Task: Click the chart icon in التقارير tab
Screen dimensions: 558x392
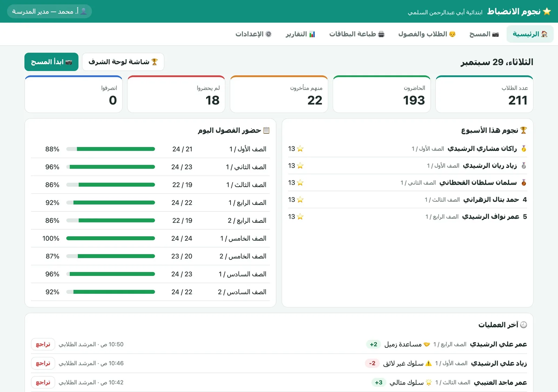Action: tap(312, 34)
